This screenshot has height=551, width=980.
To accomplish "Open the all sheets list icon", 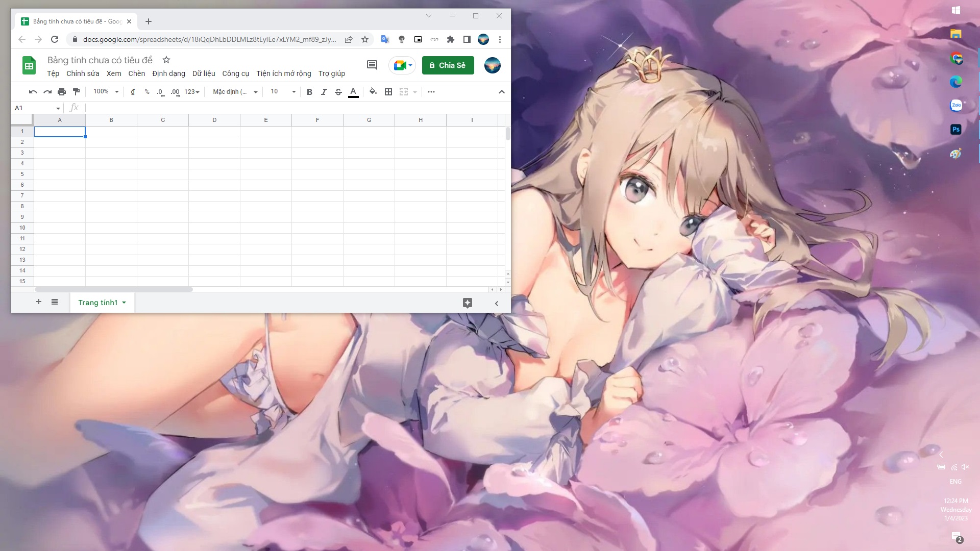I will click(55, 302).
